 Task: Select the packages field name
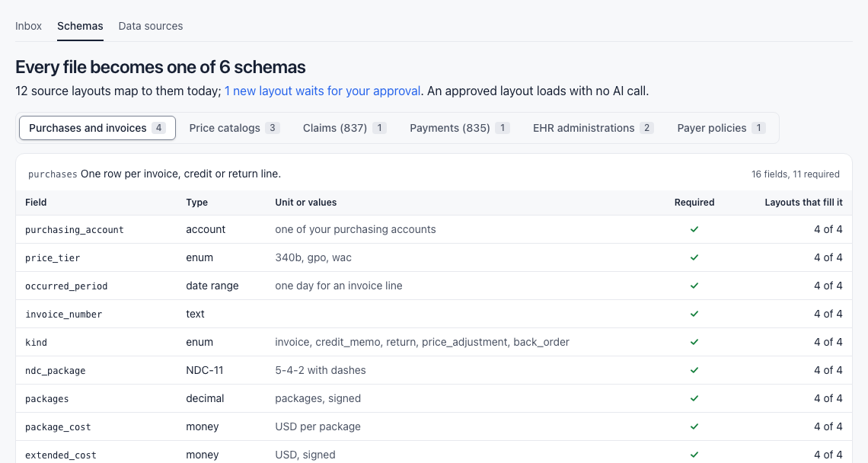(x=47, y=399)
